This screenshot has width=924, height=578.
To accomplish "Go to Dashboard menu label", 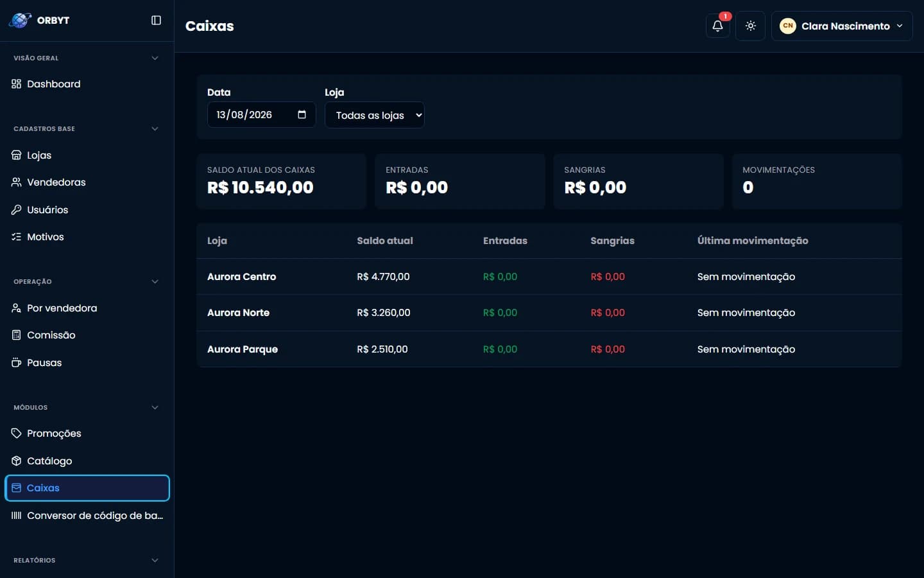I will (54, 84).
